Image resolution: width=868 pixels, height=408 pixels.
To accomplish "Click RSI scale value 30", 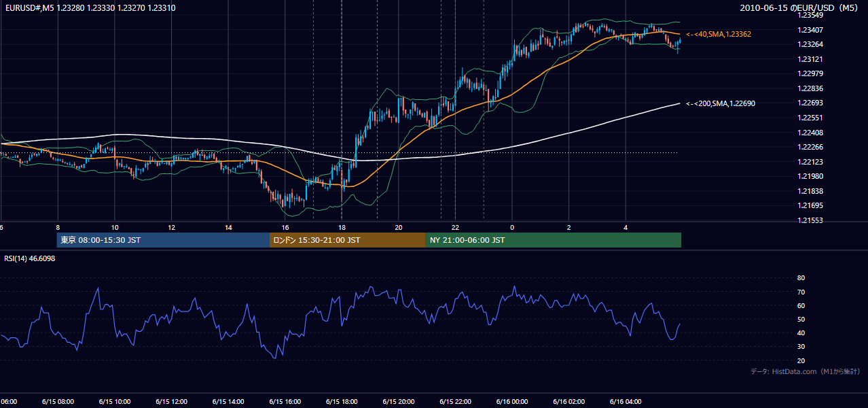I will click(801, 347).
